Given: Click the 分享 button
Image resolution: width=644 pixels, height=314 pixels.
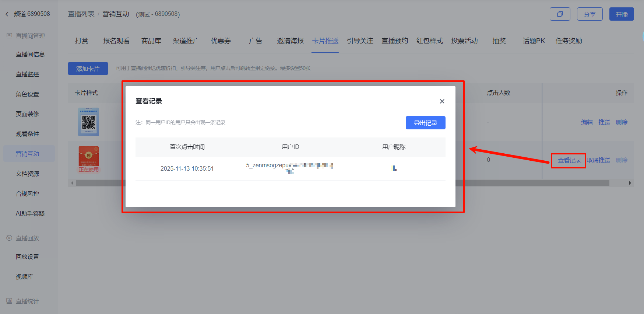Looking at the screenshot, I should 590,14.
